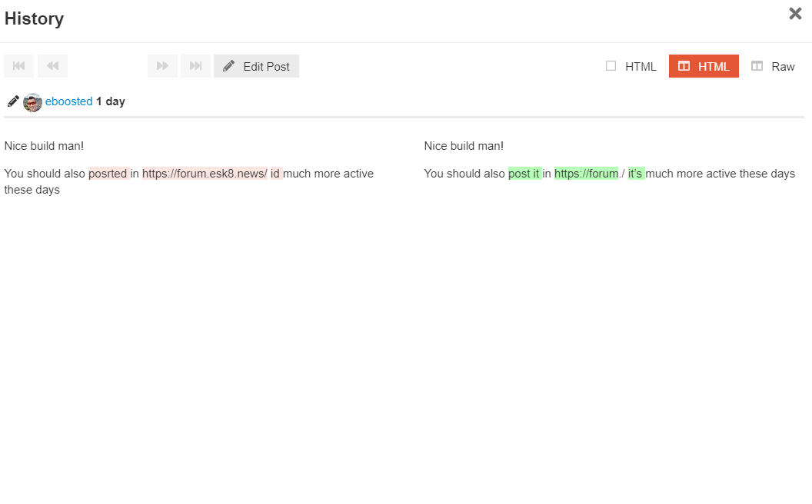The width and height of the screenshot is (812, 504).
Task: Switch to inline HTML view
Action: click(631, 66)
